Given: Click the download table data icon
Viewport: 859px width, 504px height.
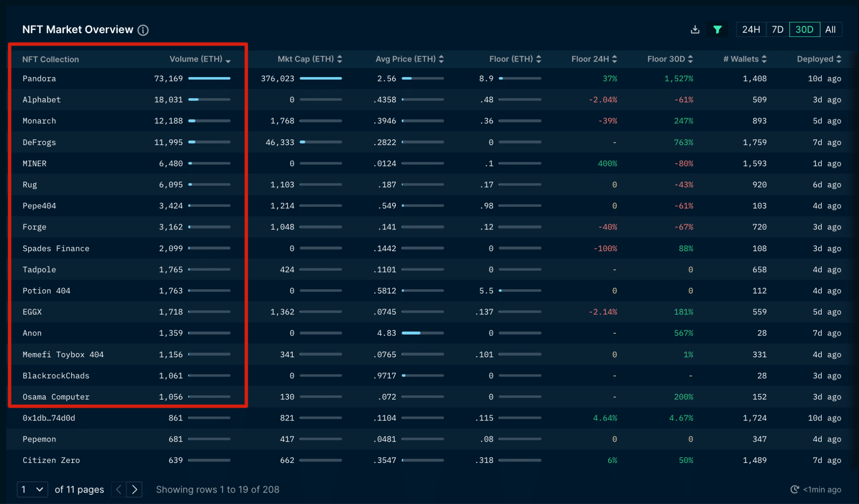Looking at the screenshot, I should 695,29.
